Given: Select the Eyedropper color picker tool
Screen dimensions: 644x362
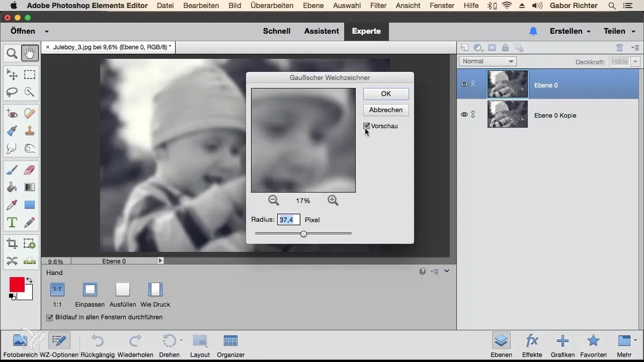Looking at the screenshot, I should [x=12, y=205].
